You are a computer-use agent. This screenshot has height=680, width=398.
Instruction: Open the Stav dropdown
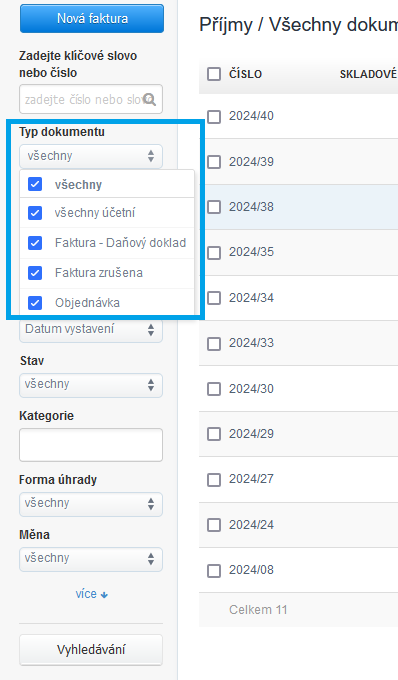91,385
